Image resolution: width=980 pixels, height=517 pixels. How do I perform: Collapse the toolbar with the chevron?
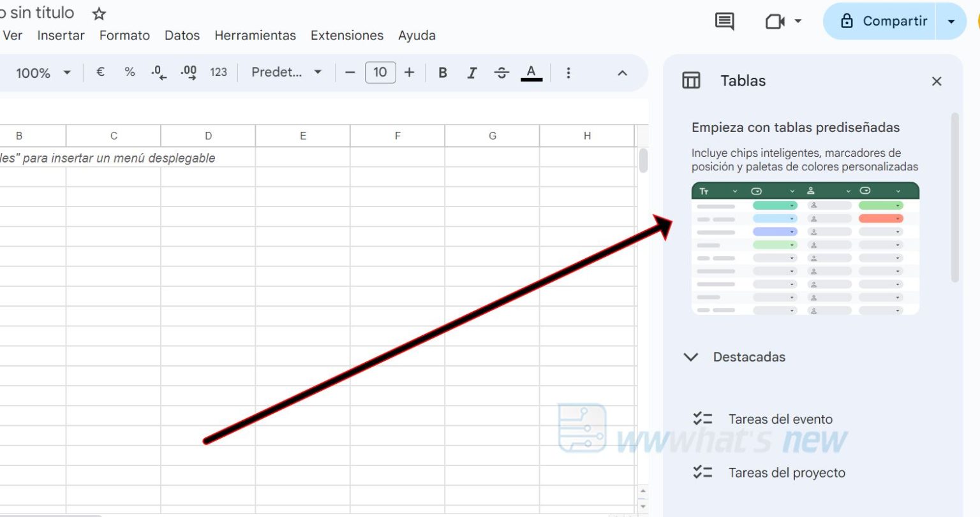pyautogui.click(x=622, y=72)
